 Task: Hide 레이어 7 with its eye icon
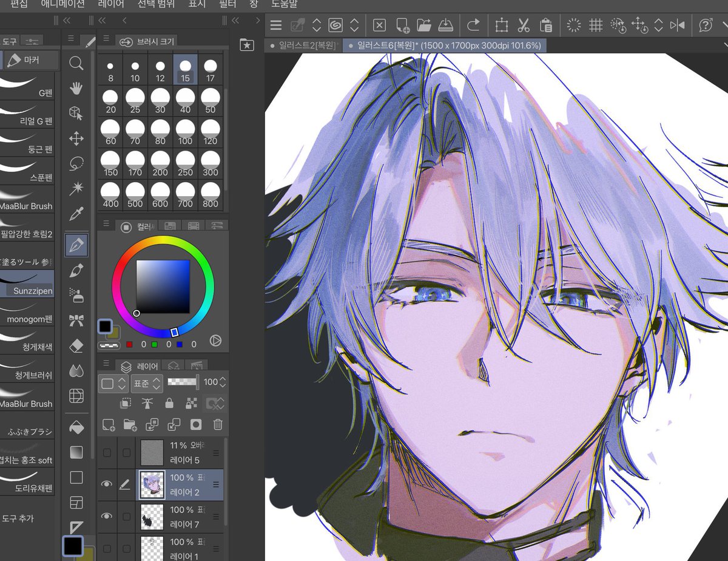(x=107, y=516)
